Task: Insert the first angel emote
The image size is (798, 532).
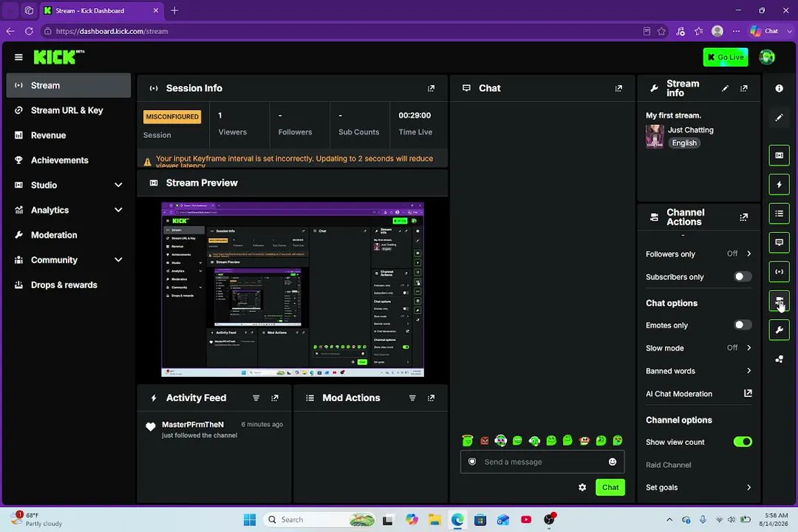Action: (x=467, y=440)
